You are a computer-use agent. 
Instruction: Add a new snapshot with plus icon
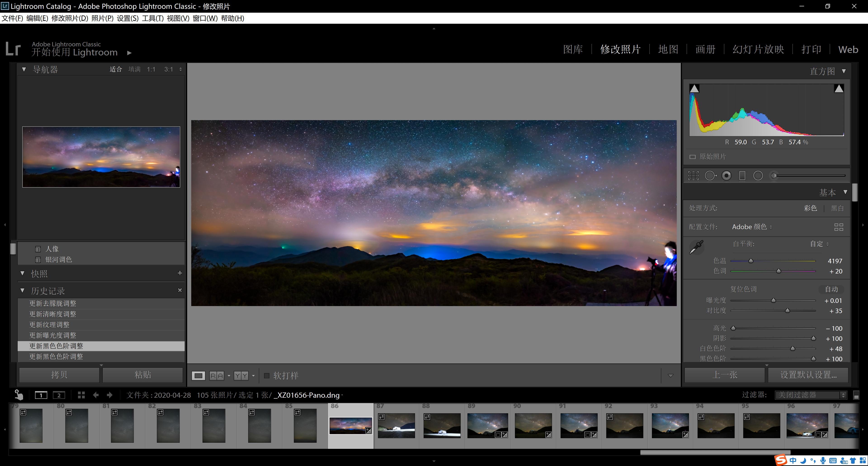(180, 273)
